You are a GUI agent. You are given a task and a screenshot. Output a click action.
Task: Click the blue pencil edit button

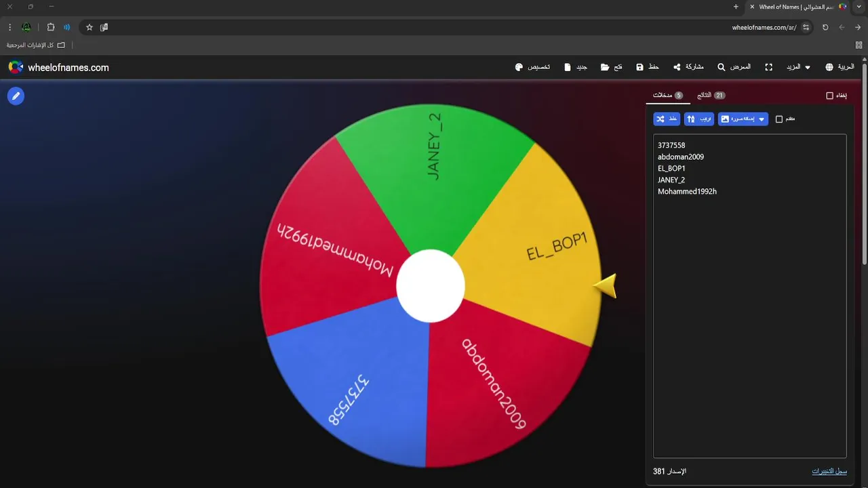(x=16, y=96)
